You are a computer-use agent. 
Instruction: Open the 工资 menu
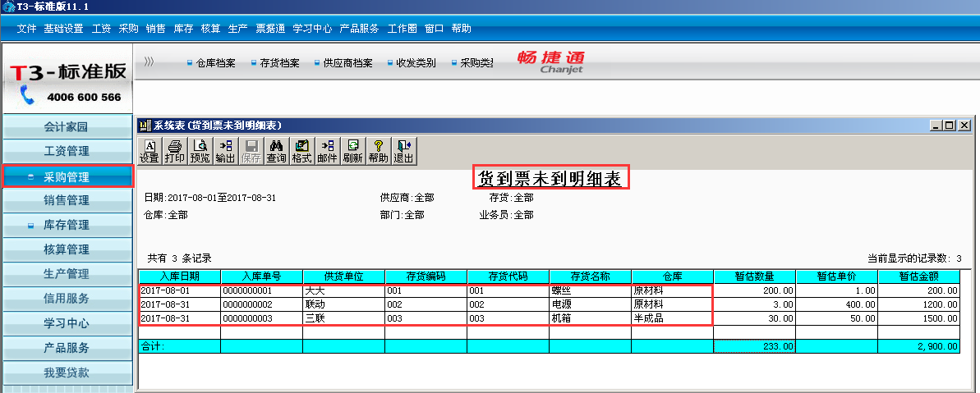[x=101, y=28]
